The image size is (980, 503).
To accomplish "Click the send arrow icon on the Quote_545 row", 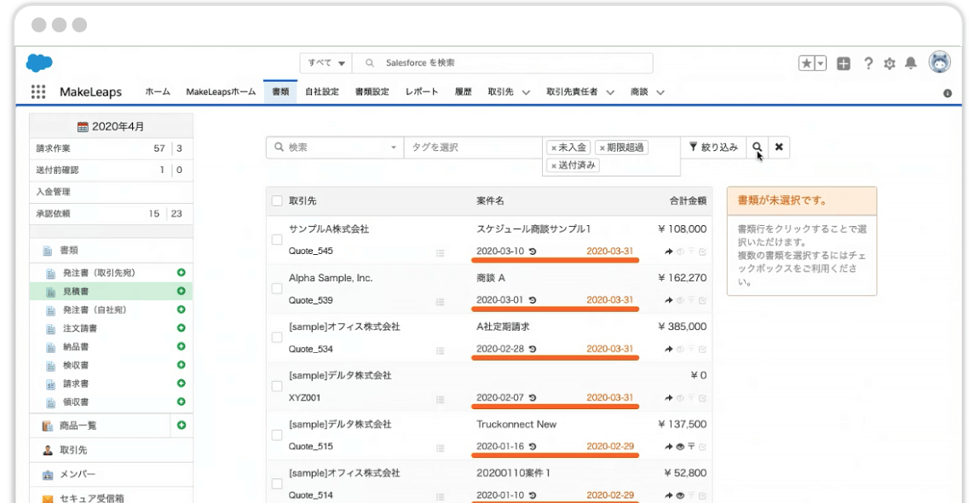I will [669, 251].
